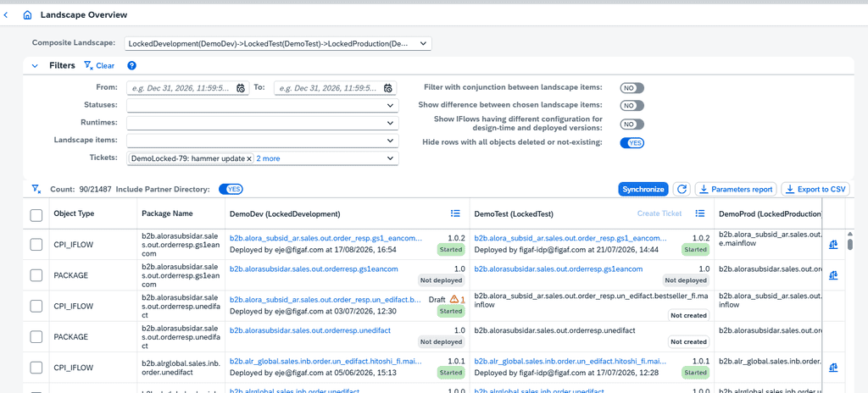The width and height of the screenshot is (868, 393).
Task: Check the orderresp.unedifact PACKAGE row checkbox
Action: 36,336
